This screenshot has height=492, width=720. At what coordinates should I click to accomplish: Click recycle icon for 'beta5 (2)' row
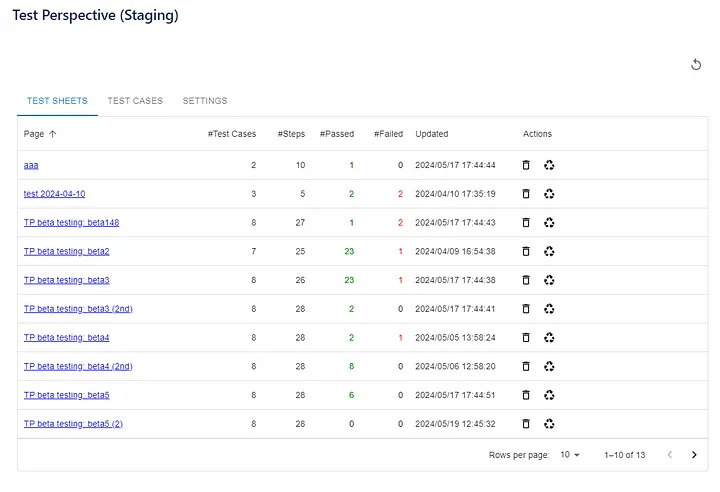pyautogui.click(x=549, y=424)
